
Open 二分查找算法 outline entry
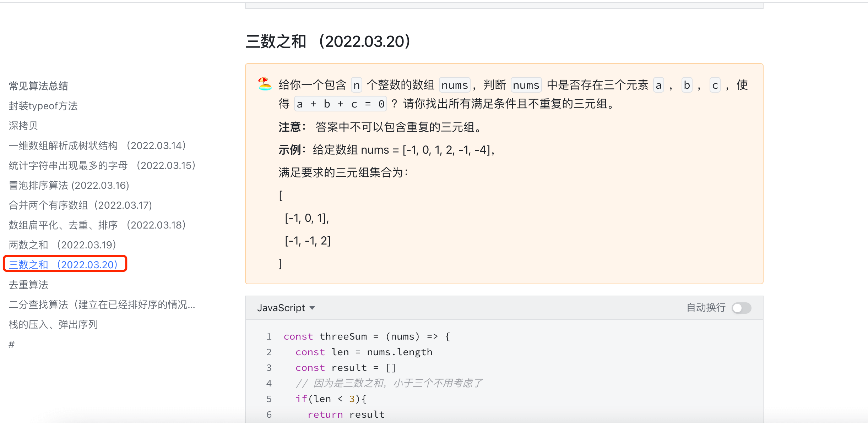click(102, 304)
